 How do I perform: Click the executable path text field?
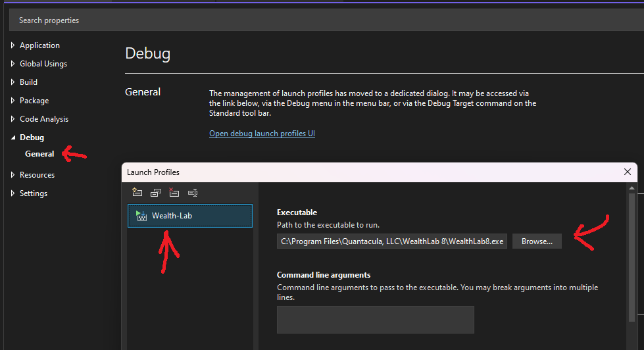click(391, 241)
